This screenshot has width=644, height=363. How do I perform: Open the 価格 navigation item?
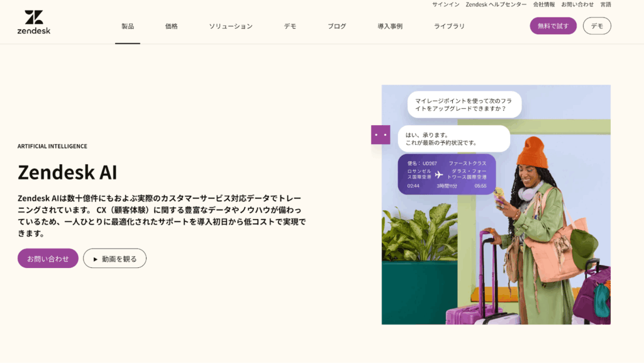171,26
